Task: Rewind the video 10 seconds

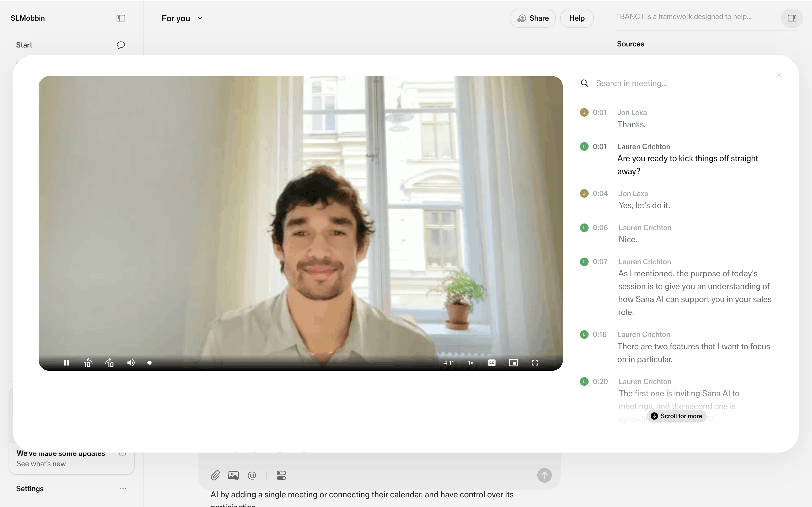Action: tap(88, 363)
